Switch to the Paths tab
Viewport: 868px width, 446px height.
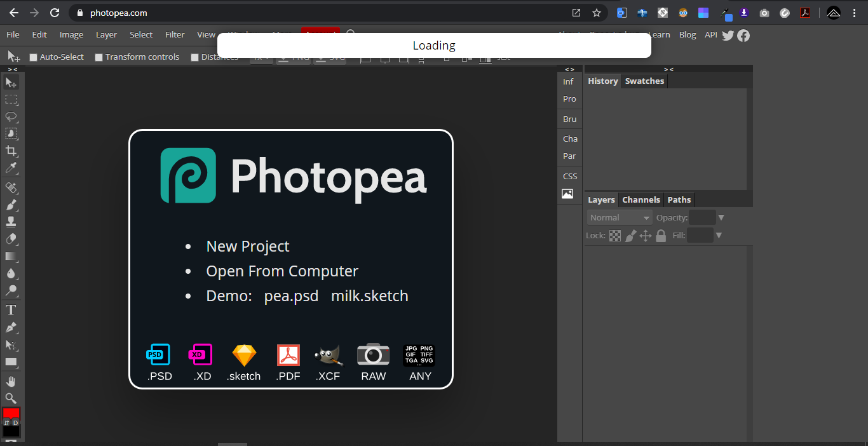[x=679, y=200]
